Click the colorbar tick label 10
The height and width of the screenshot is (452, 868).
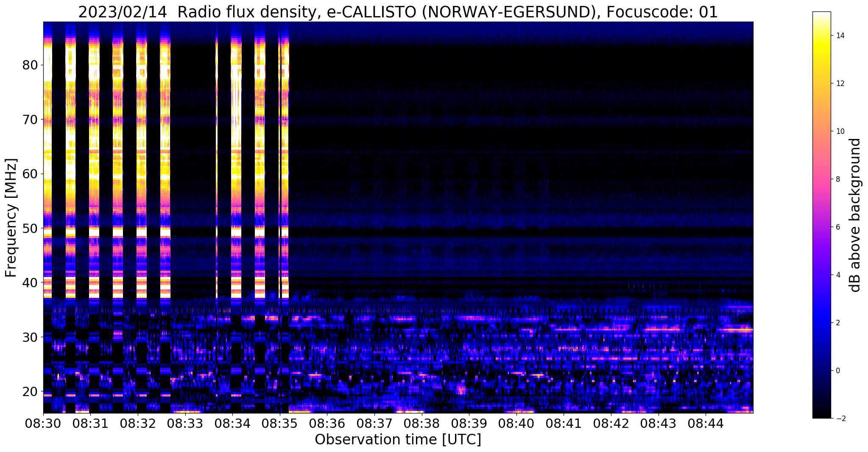tap(840, 131)
